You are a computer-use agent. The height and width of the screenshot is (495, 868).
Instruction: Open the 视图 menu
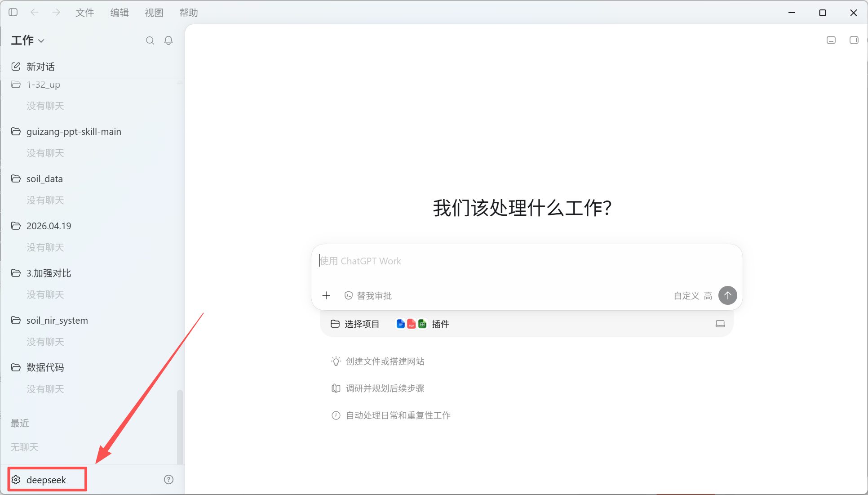coord(154,13)
